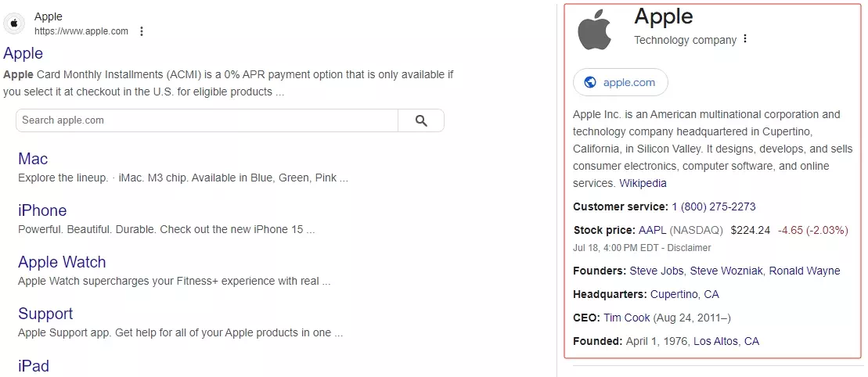Open three-dot options beside Technology company
Image resolution: width=868 pixels, height=377 pixels.
click(x=745, y=39)
